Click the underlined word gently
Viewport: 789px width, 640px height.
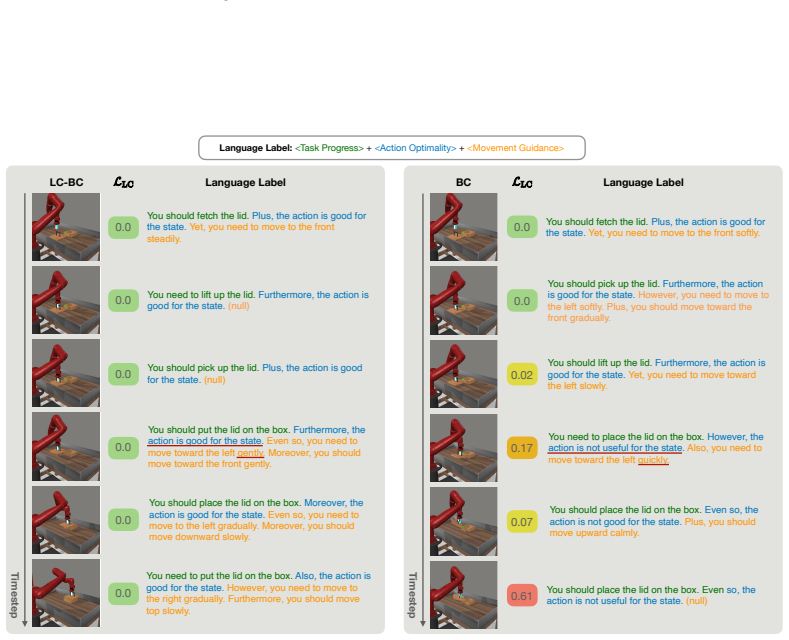click(x=250, y=453)
